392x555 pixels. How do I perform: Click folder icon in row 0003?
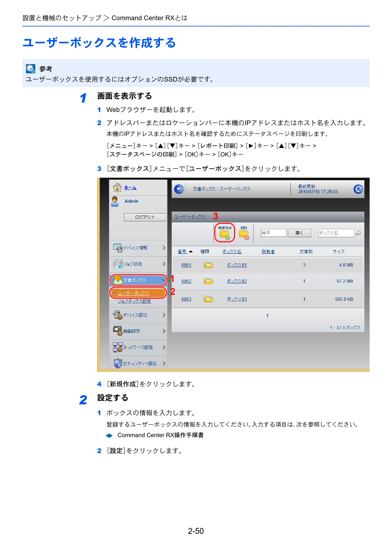(x=208, y=299)
